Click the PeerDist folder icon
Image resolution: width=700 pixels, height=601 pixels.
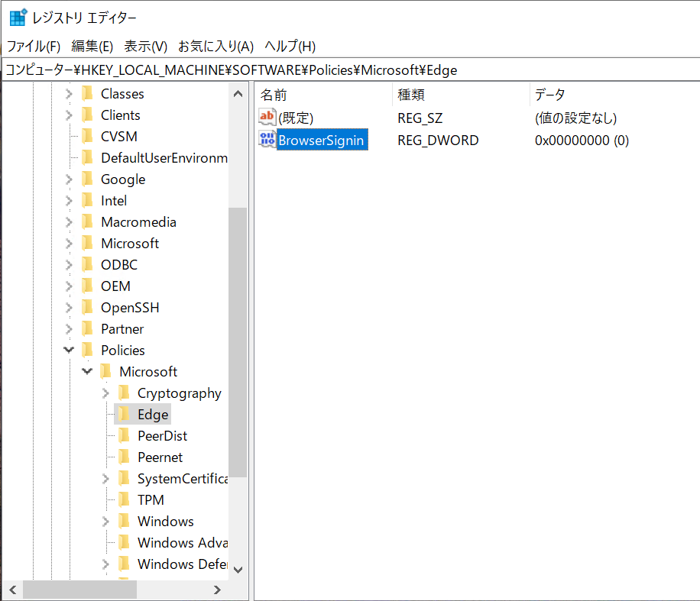124,435
